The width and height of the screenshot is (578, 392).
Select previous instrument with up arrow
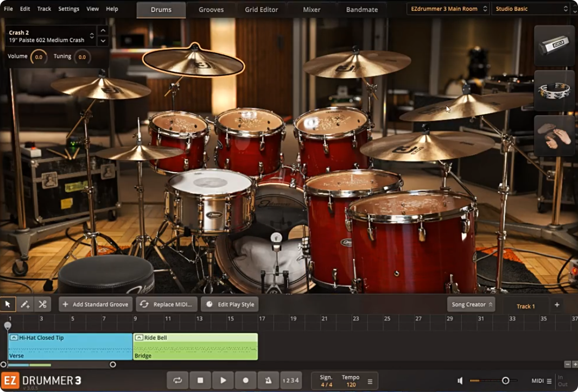pyautogui.click(x=103, y=30)
